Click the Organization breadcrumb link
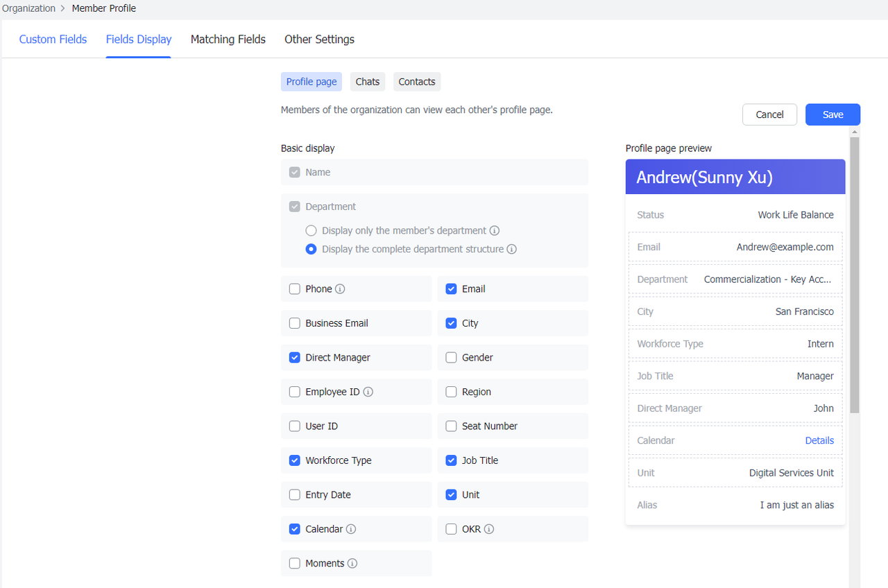 coord(28,8)
